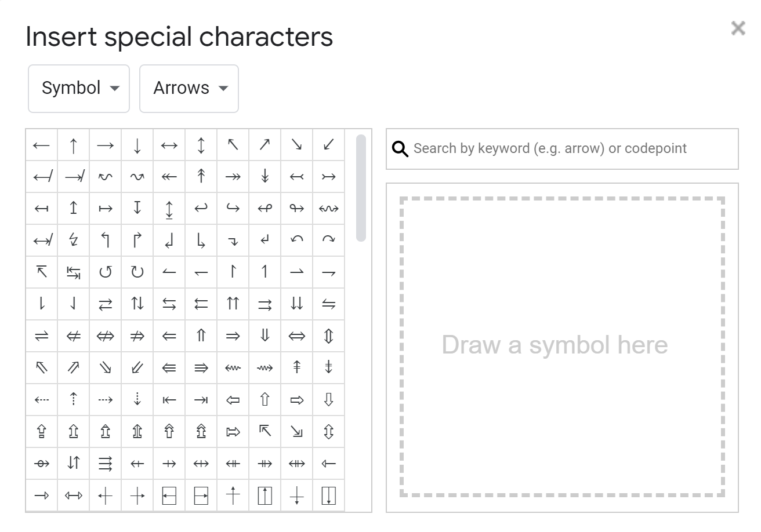
Task: Pick the leftwards dashed arrow
Action: [42, 399]
